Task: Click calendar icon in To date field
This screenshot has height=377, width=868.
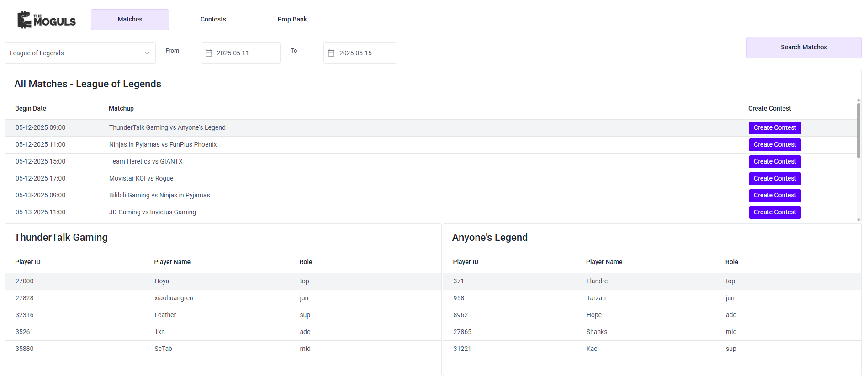Action: pos(331,53)
